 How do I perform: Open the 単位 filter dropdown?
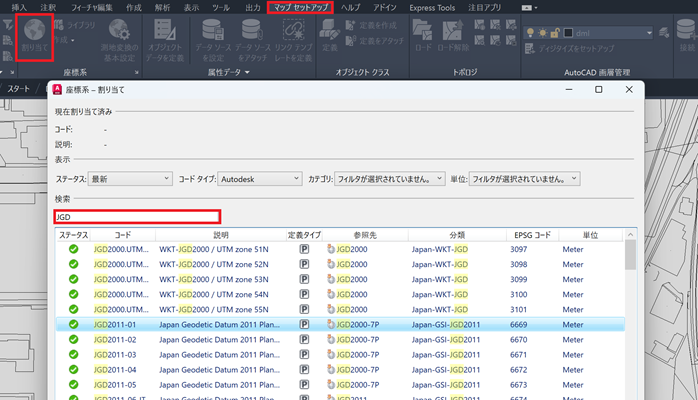click(524, 179)
